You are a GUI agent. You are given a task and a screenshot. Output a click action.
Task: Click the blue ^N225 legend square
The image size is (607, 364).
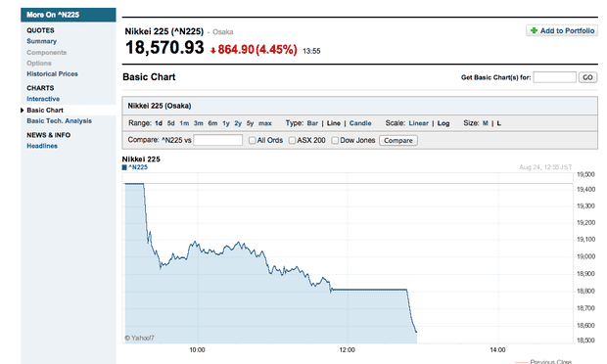click(124, 167)
